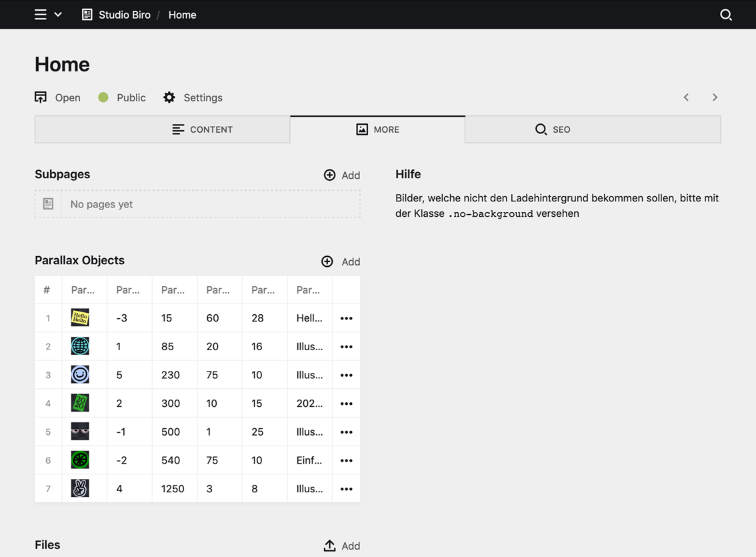Click the Settings gear icon
Viewport: 756px width, 557px height.
tap(169, 97)
